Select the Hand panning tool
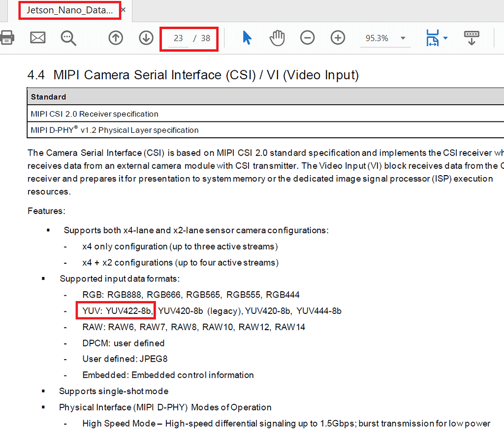This screenshot has width=504, height=431. point(277,38)
